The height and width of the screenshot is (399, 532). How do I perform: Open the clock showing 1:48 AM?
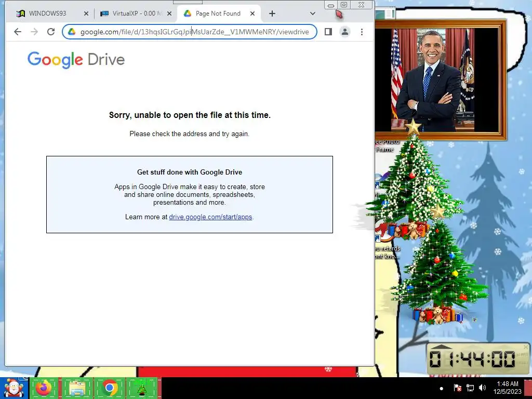507,388
